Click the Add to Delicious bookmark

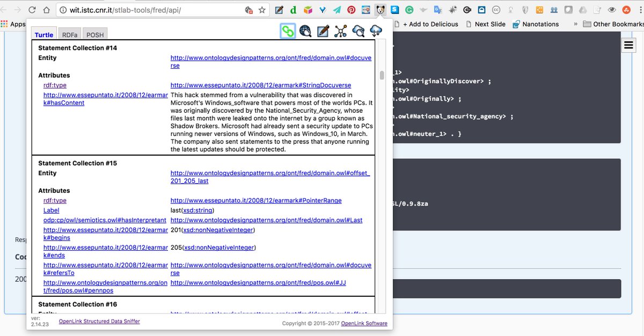coord(426,24)
